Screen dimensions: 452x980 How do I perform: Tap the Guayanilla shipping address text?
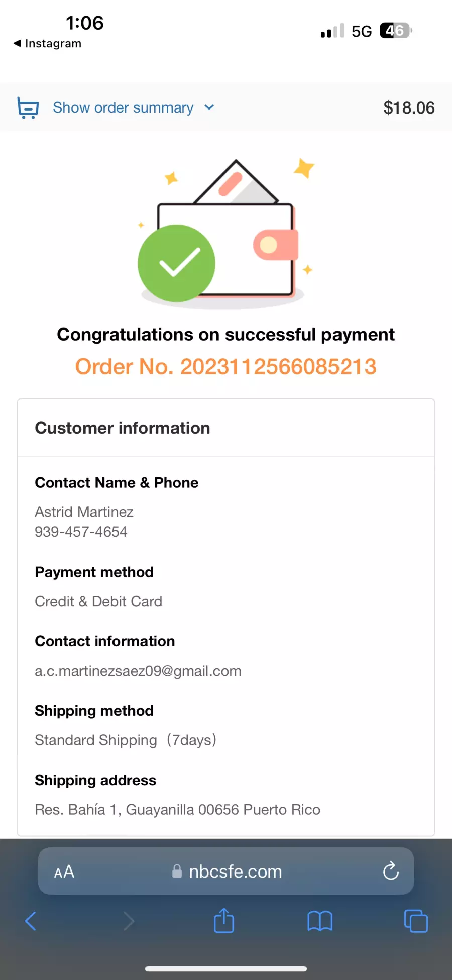177,810
